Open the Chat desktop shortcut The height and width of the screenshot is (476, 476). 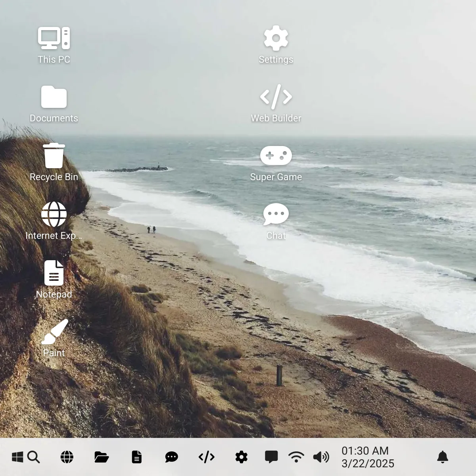[x=276, y=221]
